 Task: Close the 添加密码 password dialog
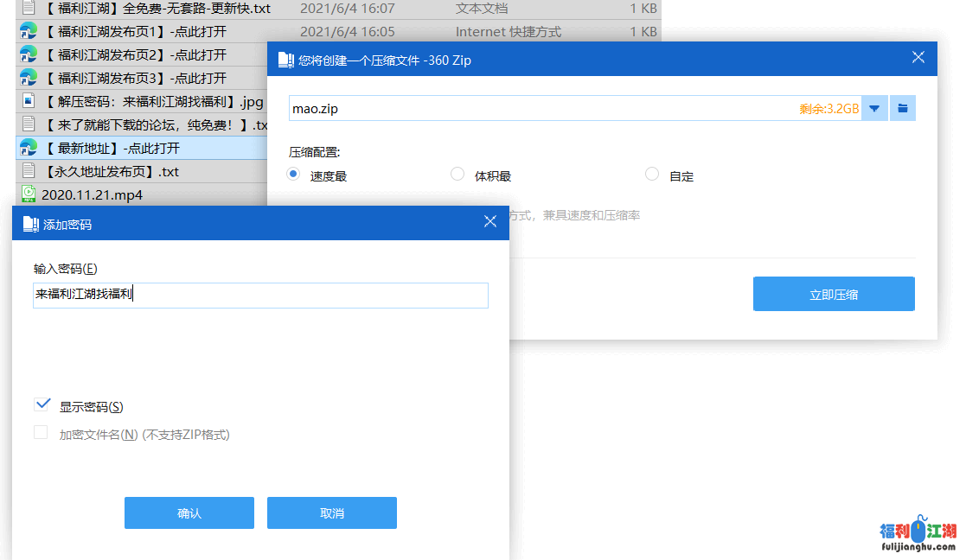point(489,222)
